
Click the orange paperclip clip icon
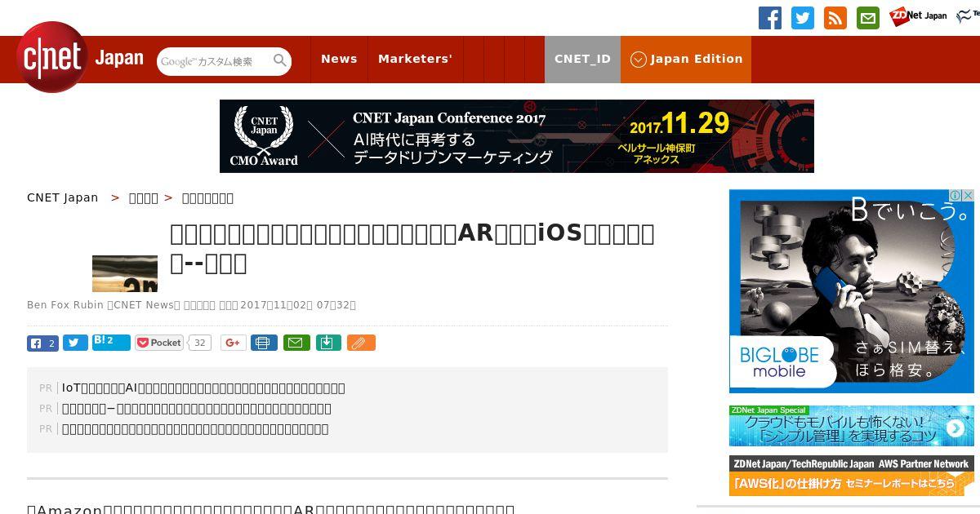pos(361,343)
